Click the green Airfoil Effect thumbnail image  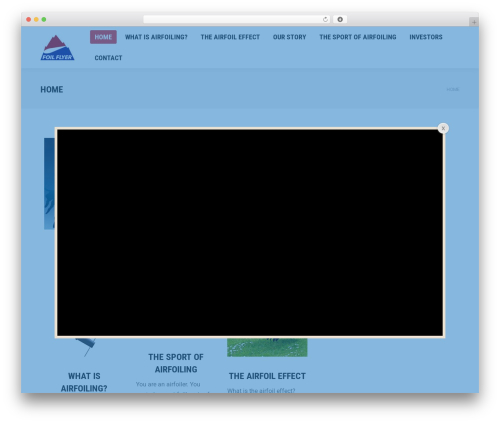click(267, 347)
